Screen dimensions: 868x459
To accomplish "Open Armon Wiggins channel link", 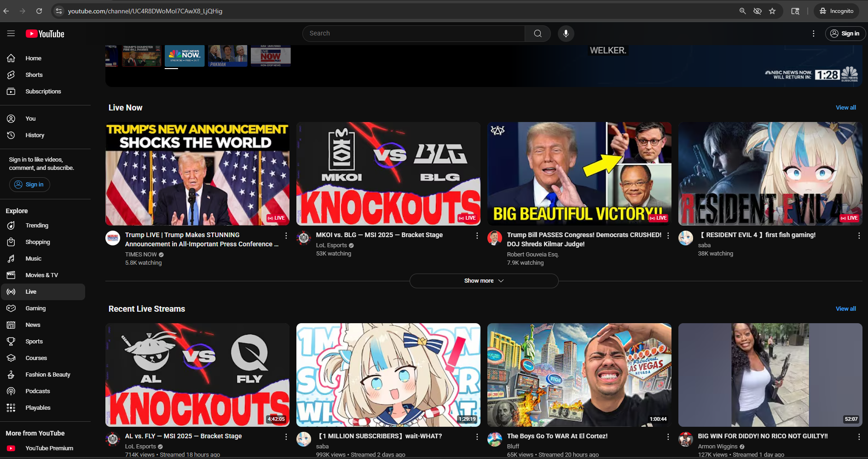I will 718,447.
